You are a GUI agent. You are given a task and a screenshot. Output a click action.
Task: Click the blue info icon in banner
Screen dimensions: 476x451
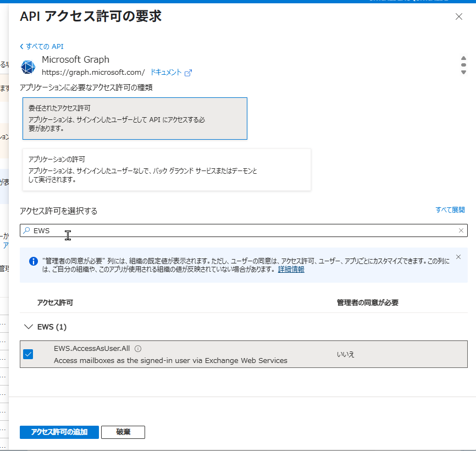(x=34, y=261)
